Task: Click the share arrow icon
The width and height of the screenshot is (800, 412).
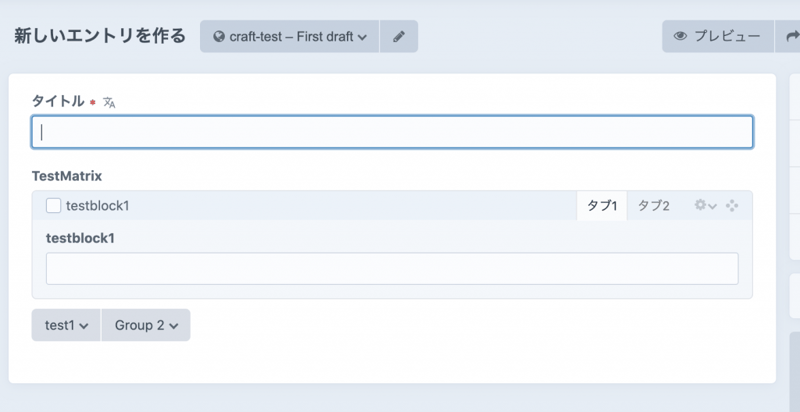Action: [x=793, y=36]
